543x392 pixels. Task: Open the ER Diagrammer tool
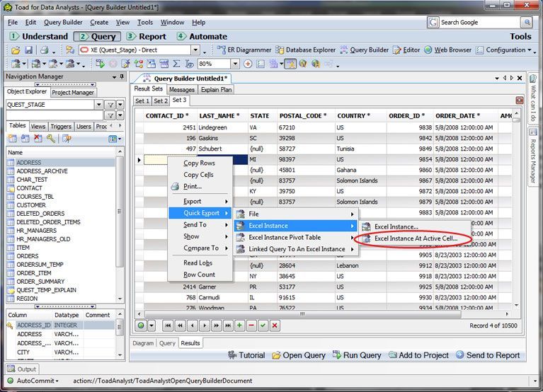pos(244,50)
